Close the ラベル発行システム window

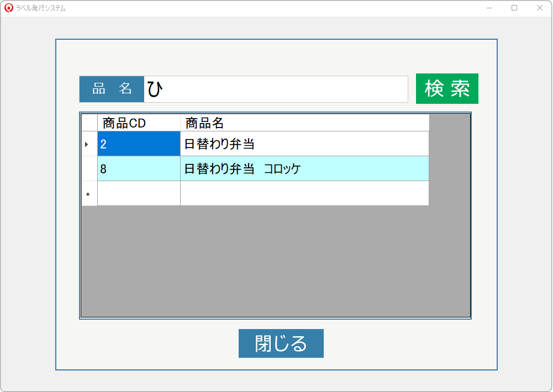pos(540,8)
